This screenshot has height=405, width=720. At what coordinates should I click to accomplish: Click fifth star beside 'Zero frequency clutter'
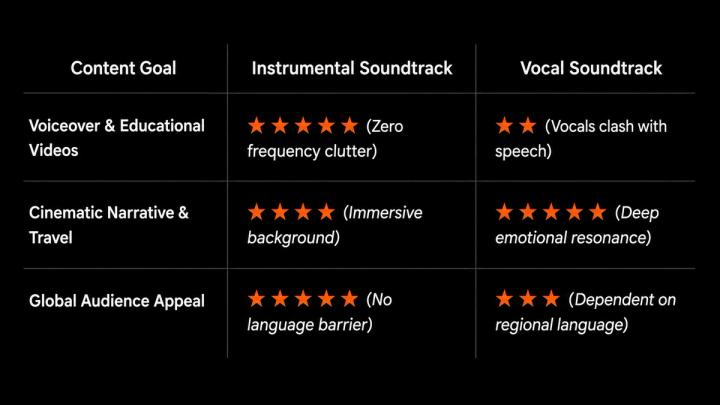click(349, 125)
